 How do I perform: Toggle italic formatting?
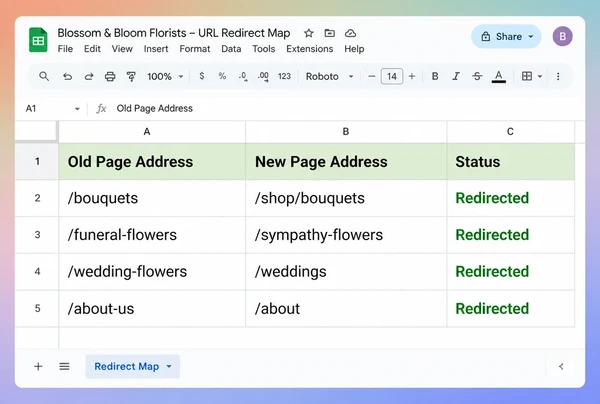click(x=456, y=76)
